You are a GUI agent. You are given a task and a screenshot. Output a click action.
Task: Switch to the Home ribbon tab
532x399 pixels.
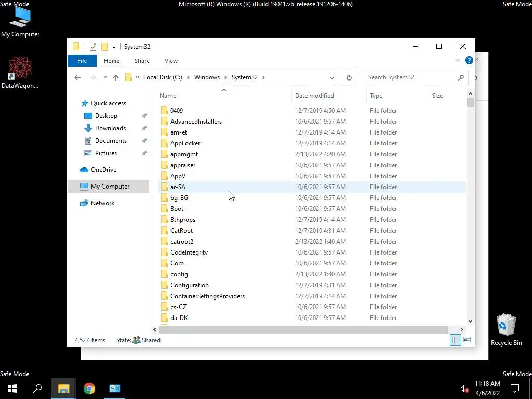[x=112, y=61]
